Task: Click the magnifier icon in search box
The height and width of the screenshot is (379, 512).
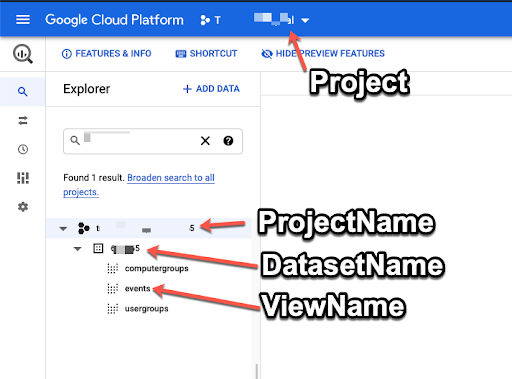Action: point(75,140)
